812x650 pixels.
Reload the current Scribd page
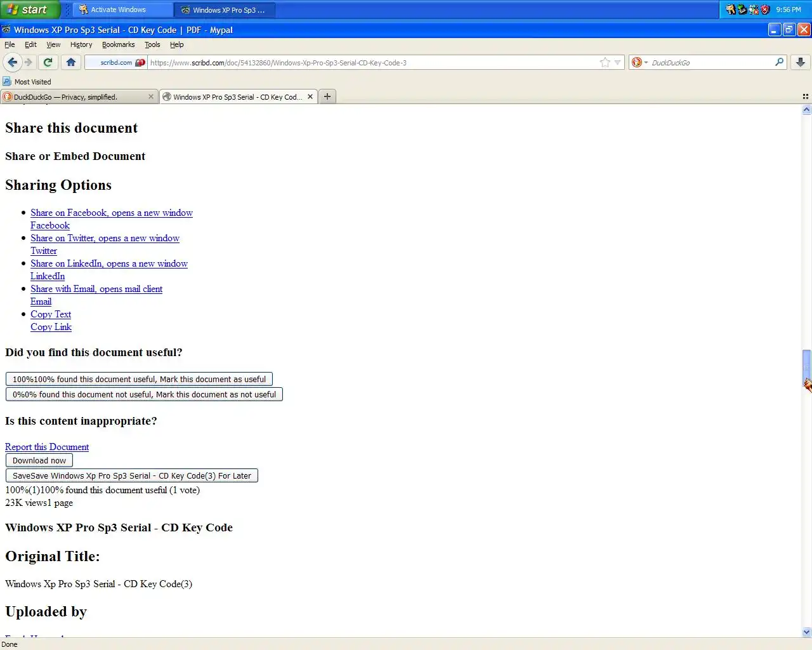[48, 62]
